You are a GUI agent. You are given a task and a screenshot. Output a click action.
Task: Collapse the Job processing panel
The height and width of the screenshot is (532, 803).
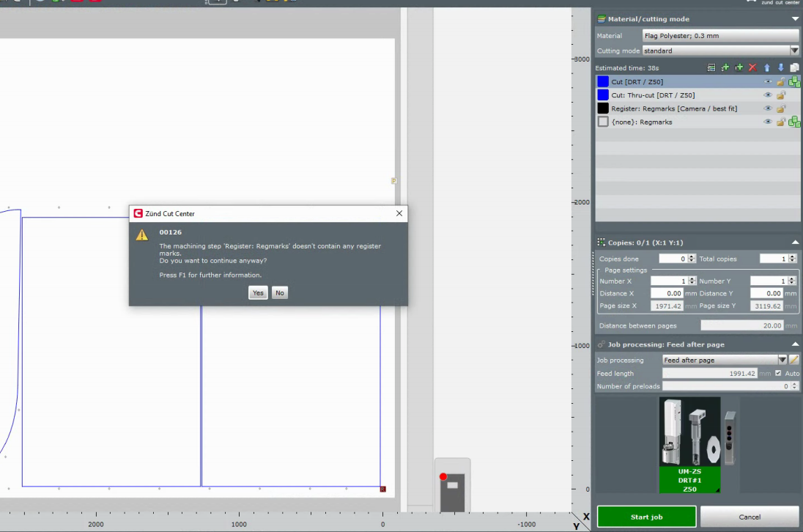(795, 344)
